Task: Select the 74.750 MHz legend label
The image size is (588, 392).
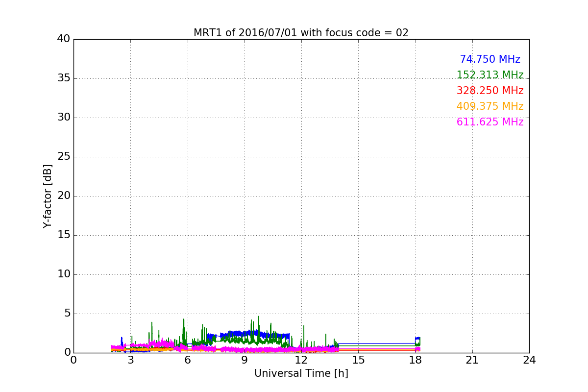Action: click(490, 59)
